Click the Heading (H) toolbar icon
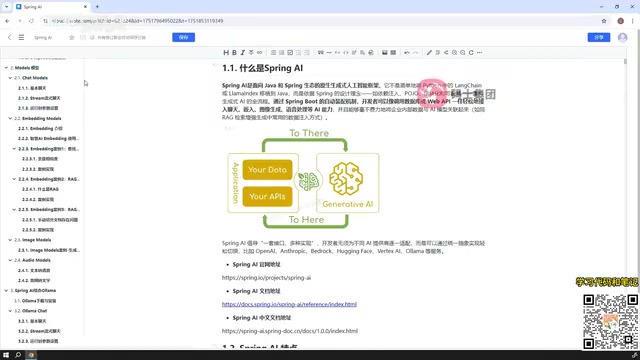 [226, 53]
